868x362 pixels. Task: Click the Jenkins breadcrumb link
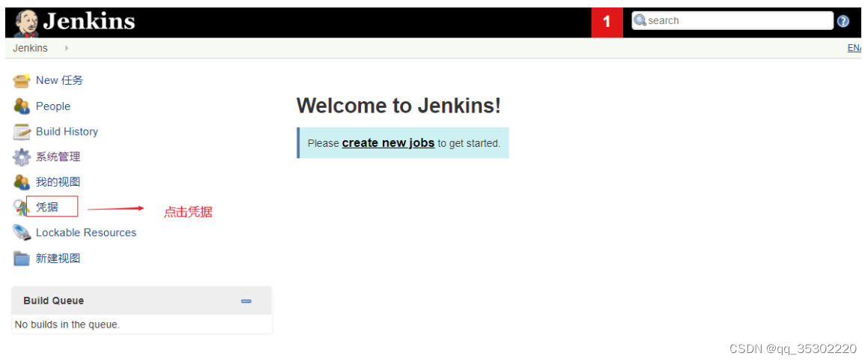point(31,48)
